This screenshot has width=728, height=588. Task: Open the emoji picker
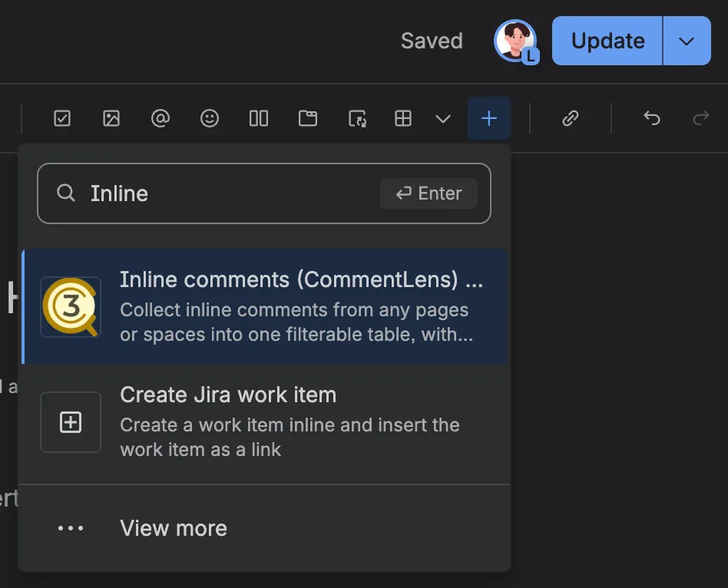(210, 118)
